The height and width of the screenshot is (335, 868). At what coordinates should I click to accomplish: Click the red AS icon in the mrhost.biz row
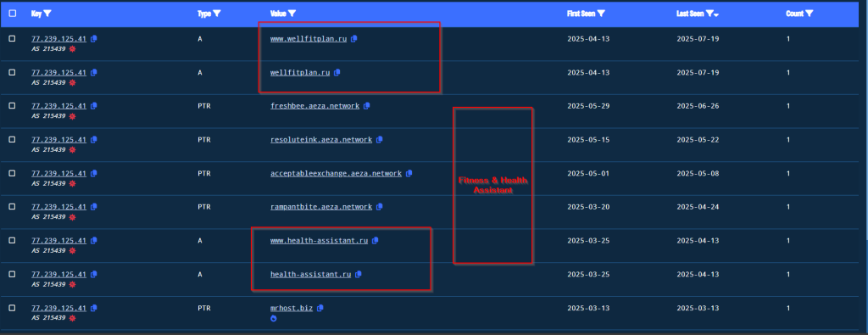(x=72, y=318)
